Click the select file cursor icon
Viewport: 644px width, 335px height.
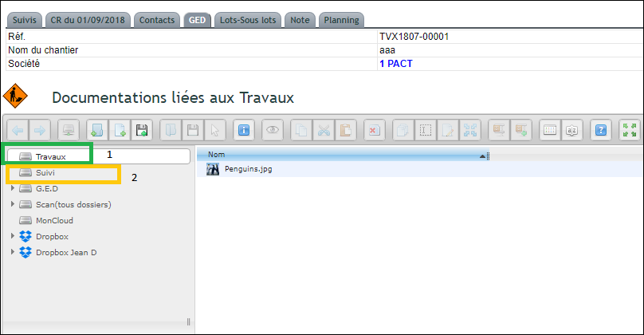[x=215, y=131]
